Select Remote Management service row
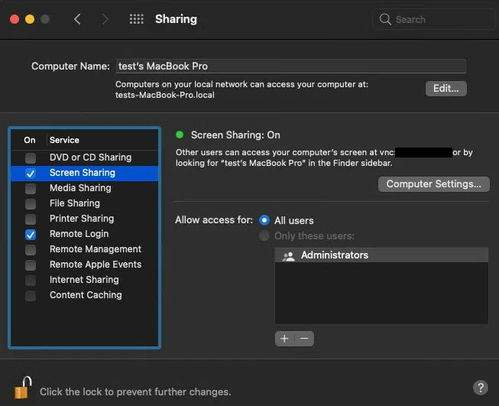 point(85,249)
